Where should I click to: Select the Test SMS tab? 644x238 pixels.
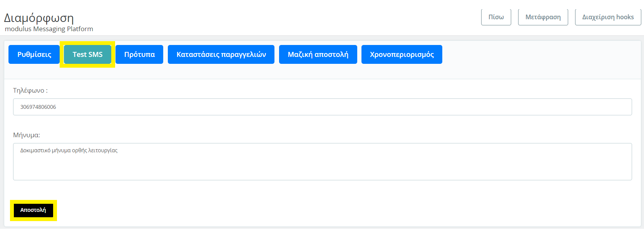pyautogui.click(x=87, y=55)
